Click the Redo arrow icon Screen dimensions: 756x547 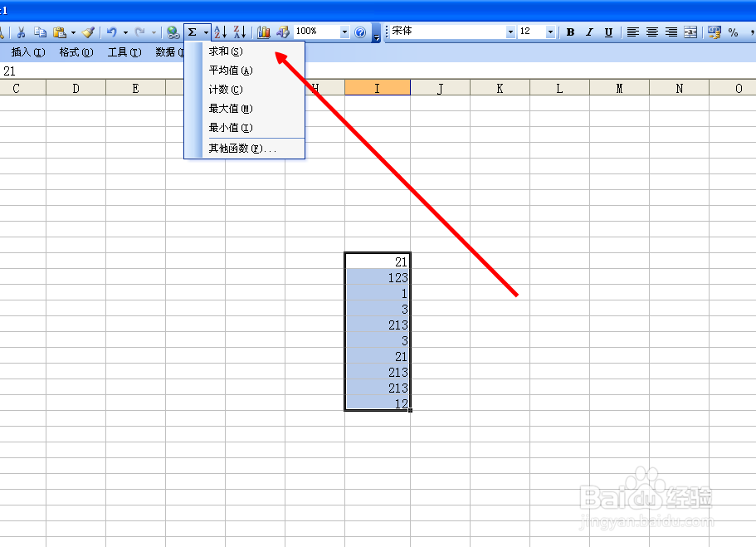pos(139,32)
